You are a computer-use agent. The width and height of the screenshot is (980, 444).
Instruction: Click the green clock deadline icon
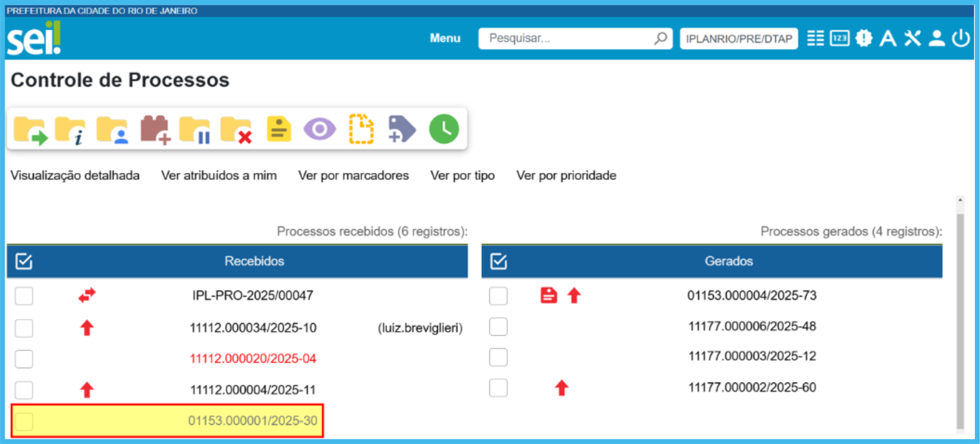444,129
